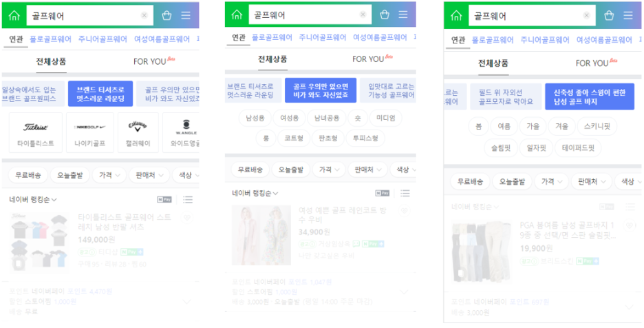644x328 pixels.
Task: Open the Titleist shirt product thumbnail
Action: [39, 243]
